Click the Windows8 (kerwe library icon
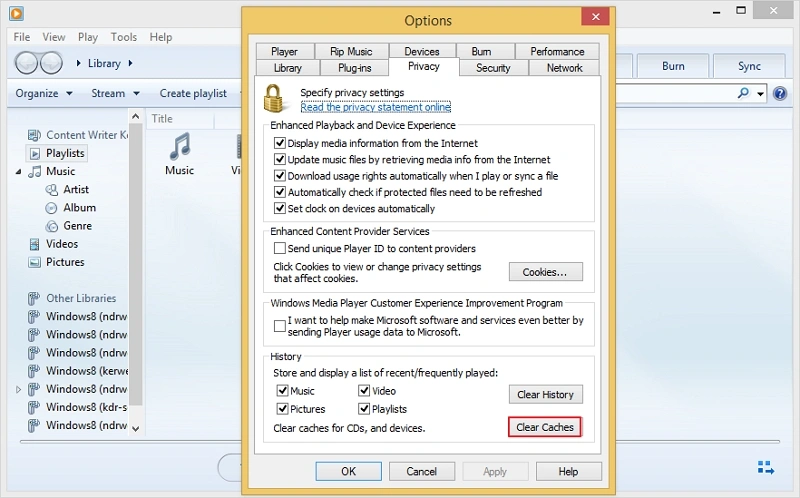This screenshot has height=498, width=800. coord(34,371)
